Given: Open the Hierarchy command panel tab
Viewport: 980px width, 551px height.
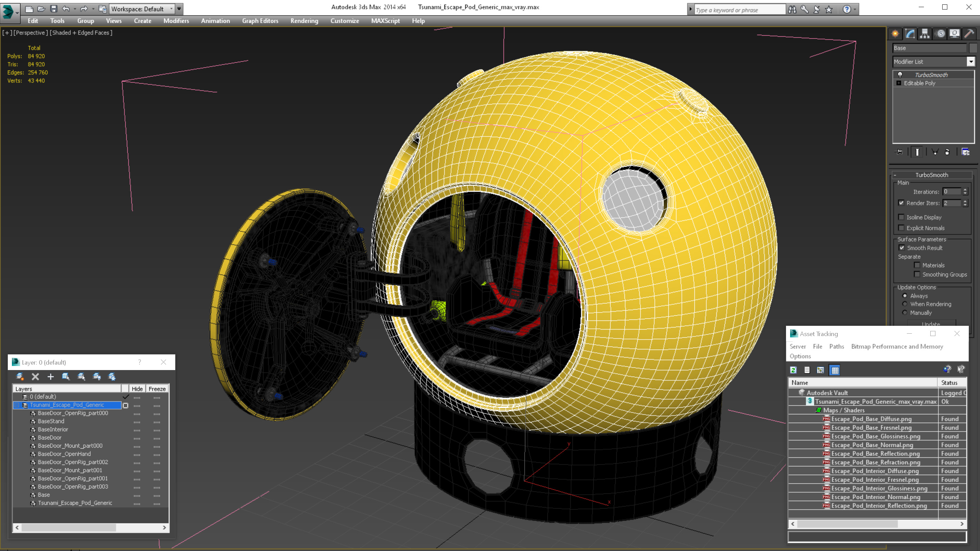Looking at the screenshot, I should coord(925,34).
